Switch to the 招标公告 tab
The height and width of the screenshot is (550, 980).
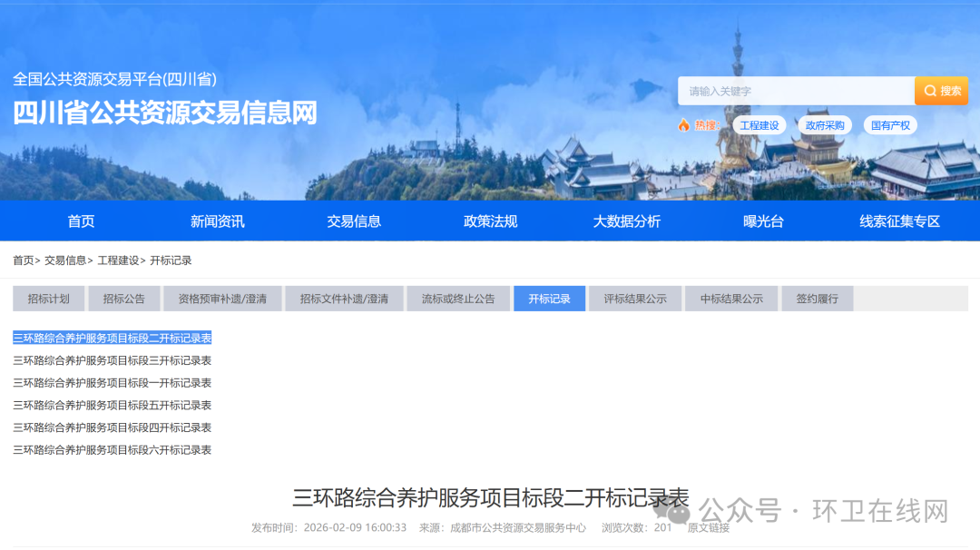(123, 299)
